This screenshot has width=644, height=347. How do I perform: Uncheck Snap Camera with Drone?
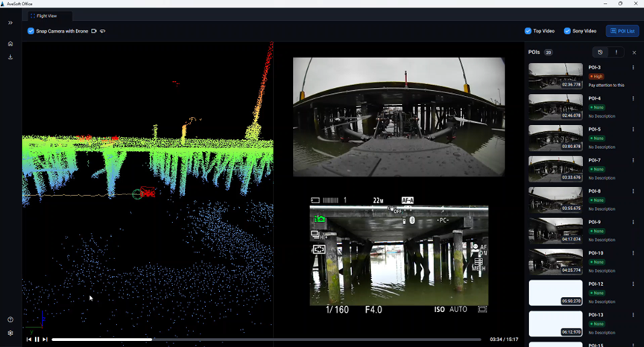[x=31, y=31]
